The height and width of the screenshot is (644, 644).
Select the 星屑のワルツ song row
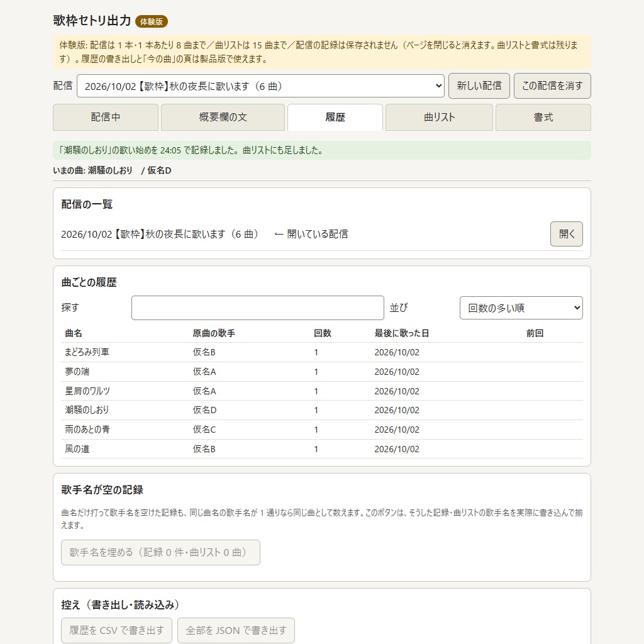[322, 391]
